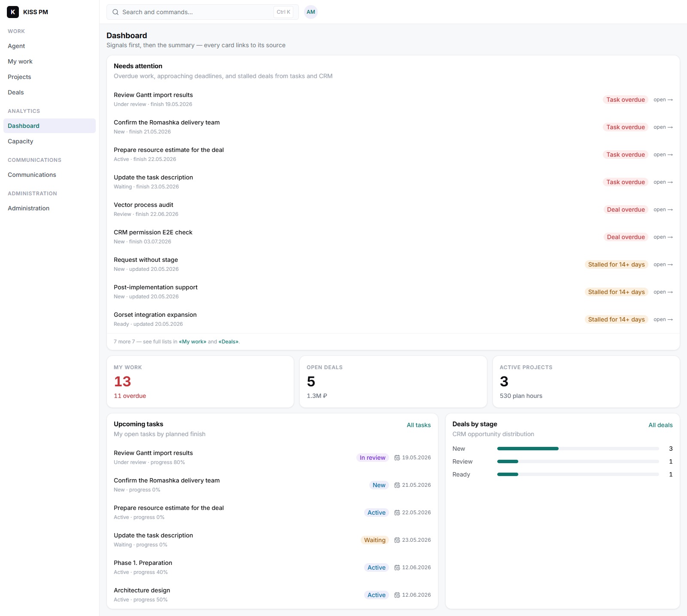687x616 pixels.
Task: Click calendar icon in Phase 1. Preparation row
Action: point(397,567)
